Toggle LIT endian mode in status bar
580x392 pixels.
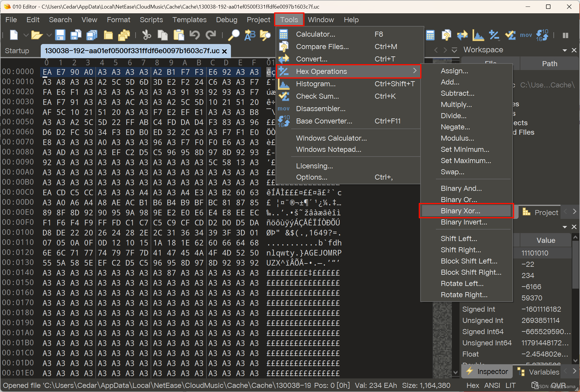[x=510, y=386]
